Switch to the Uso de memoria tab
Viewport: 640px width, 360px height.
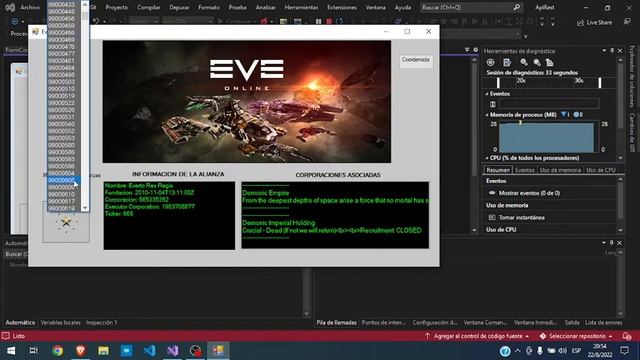tap(560, 170)
